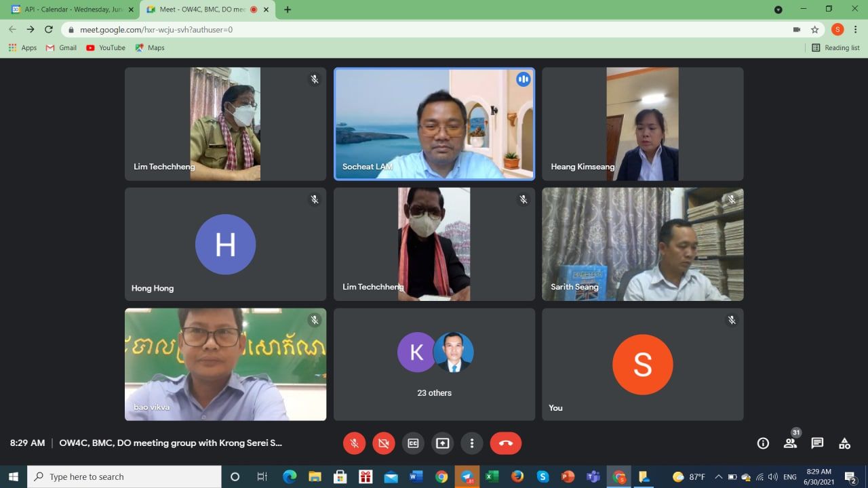Toggle the camera off button
The height and width of the screenshot is (488, 868).
coord(383,443)
